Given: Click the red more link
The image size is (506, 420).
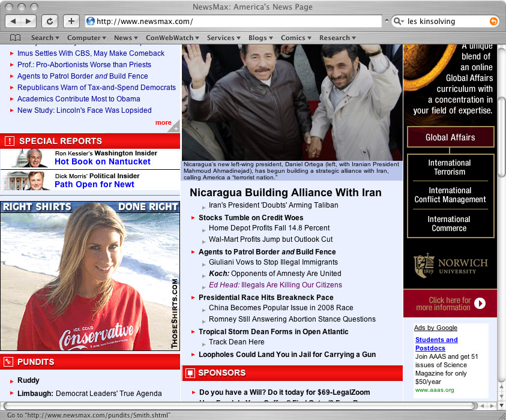Looking at the screenshot, I should pyautogui.click(x=163, y=122).
